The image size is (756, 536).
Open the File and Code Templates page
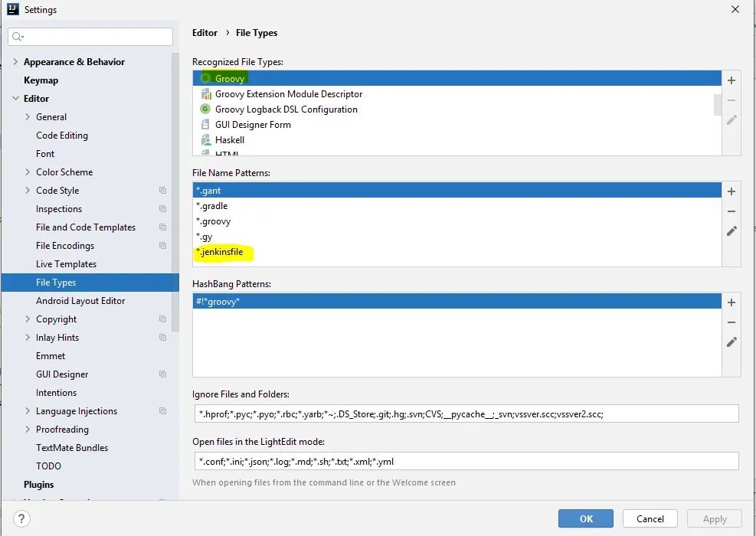point(86,227)
